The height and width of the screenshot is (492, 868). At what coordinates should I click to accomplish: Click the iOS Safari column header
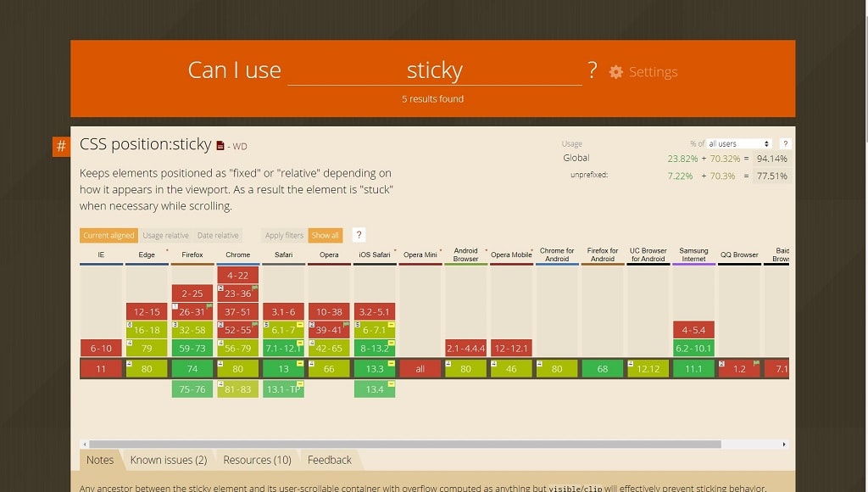(375, 254)
